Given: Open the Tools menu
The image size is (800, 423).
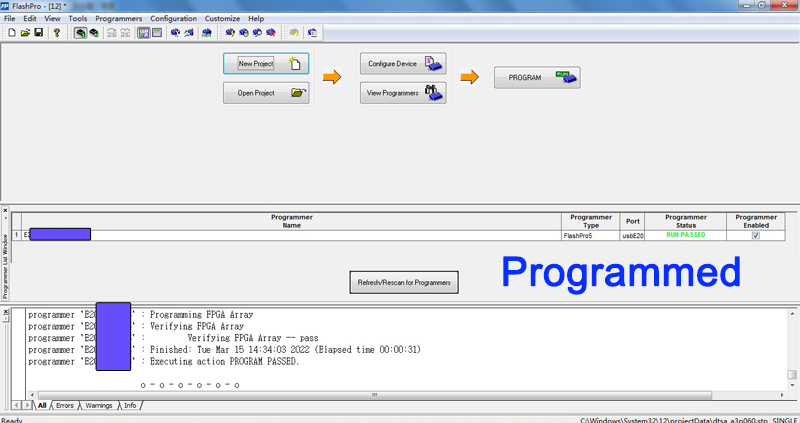Looking at the screenshot, I should coord(78,19).
